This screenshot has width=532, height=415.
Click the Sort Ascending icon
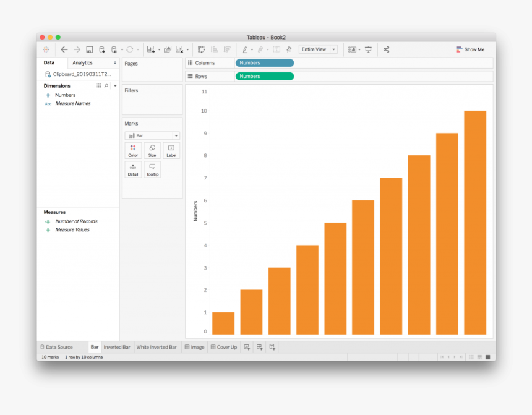pos(214,49)
